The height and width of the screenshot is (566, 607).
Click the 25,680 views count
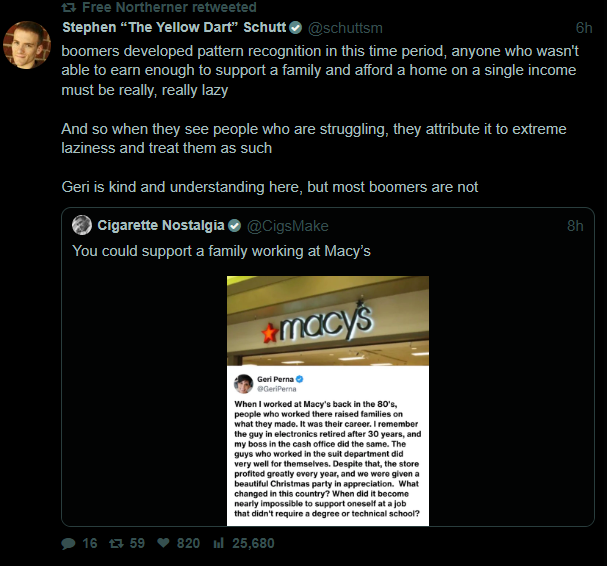click(x=252, y=543)
